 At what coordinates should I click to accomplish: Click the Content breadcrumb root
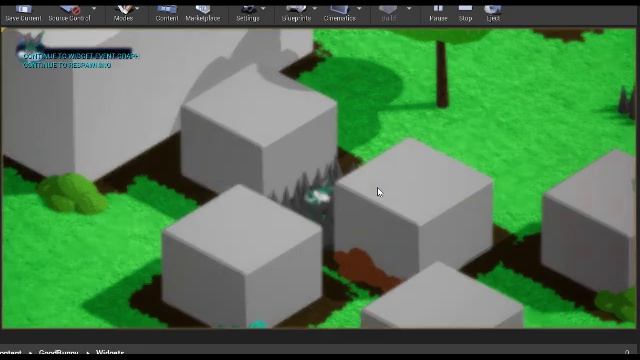pyautogui.click(x=11, y=353)
